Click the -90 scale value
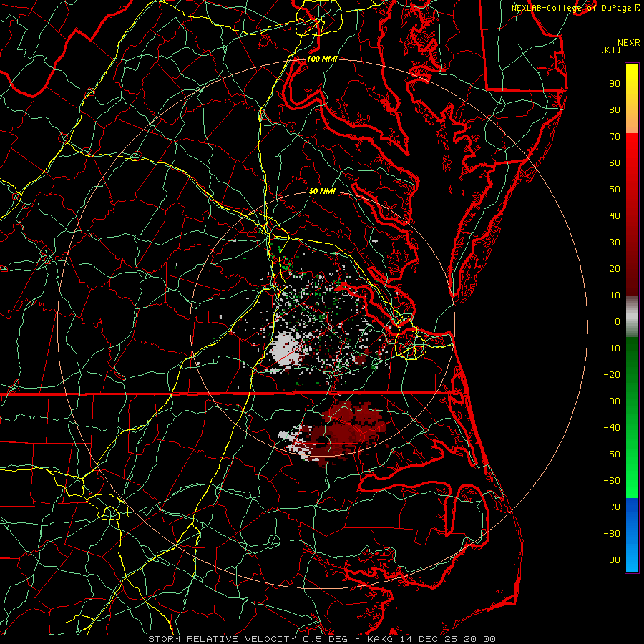 pos(612,560)
